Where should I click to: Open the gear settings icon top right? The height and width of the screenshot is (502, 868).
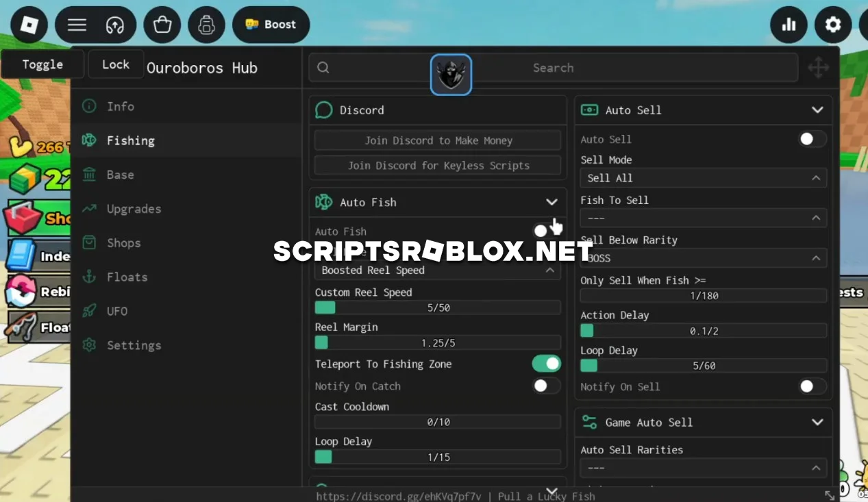[833, 25]
